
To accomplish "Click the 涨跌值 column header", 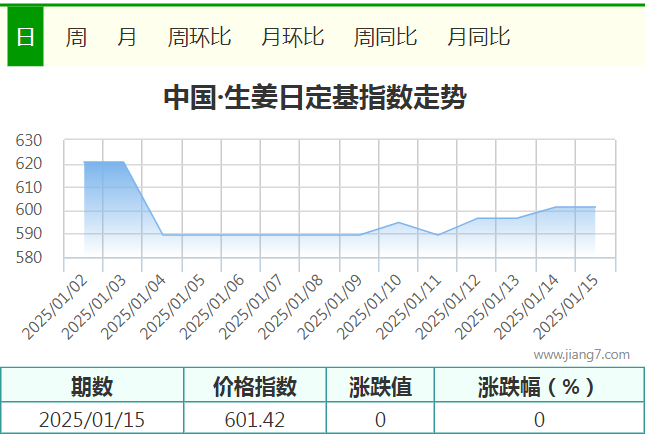I will (x=381, y=386).
